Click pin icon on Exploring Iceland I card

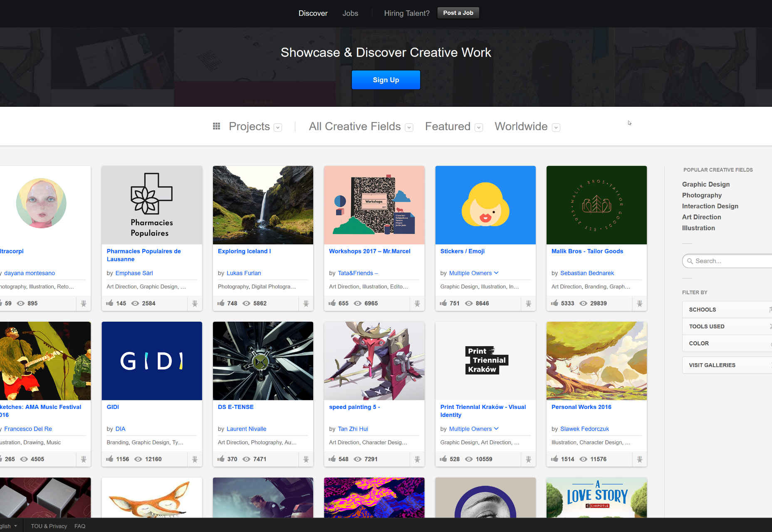[x=306, y=304]
